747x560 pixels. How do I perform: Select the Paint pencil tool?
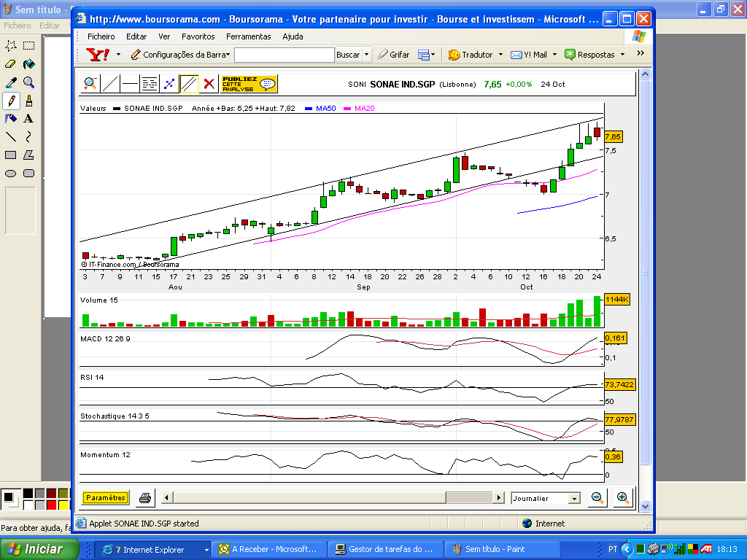(x=11, y=101)
